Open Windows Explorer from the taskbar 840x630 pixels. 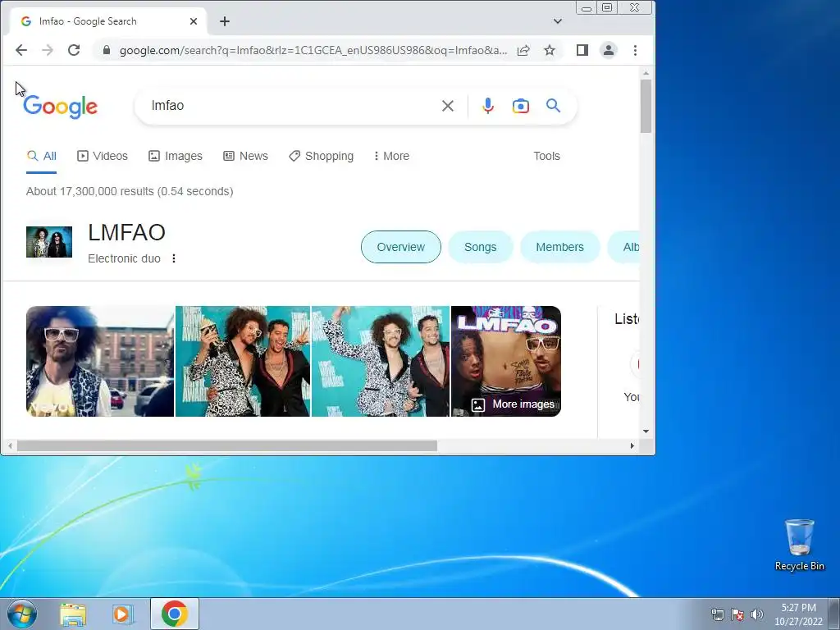click(x=73, y=614)
